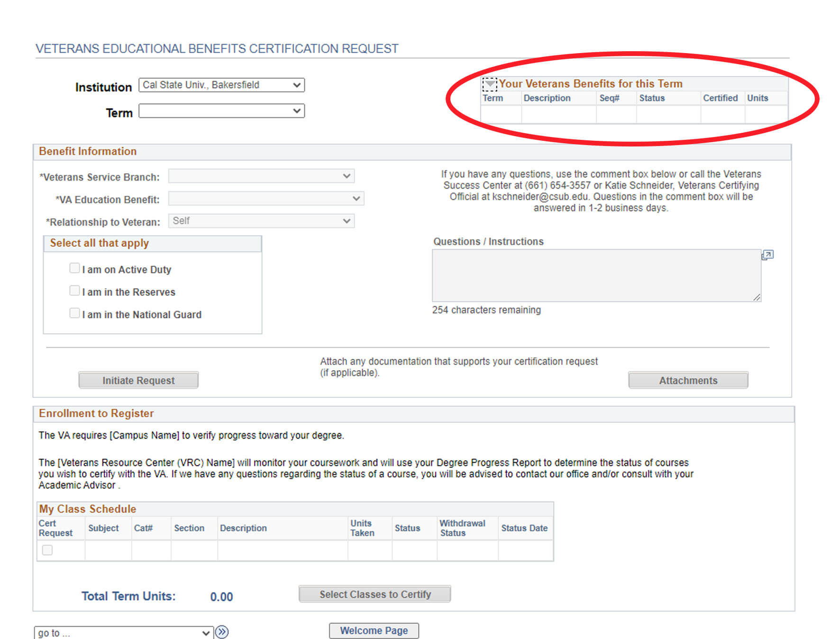This screenshot has height=639, width=840.
Task: Open the Institution dropdown
Action: tap(221, 85)
